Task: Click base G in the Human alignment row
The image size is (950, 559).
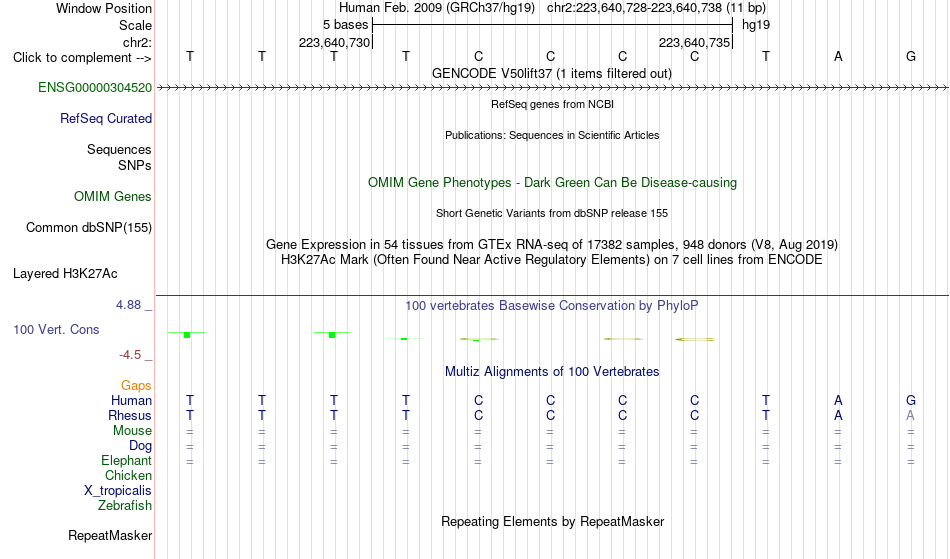Action: 911,400
